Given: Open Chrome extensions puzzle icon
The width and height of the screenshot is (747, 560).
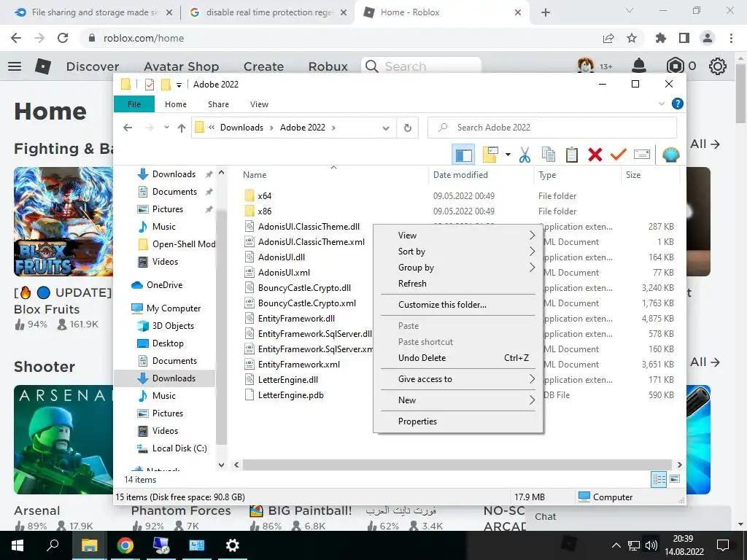Looking at the screenshot, I should 661,38.
